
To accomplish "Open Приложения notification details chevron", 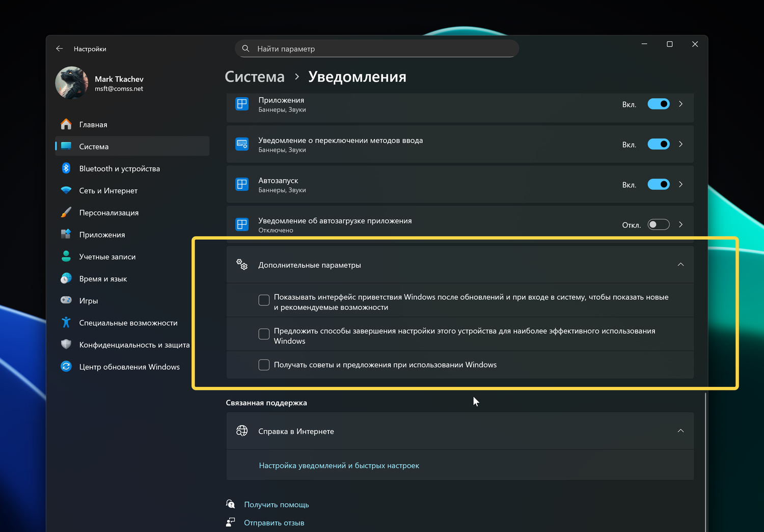I will 680,104.
